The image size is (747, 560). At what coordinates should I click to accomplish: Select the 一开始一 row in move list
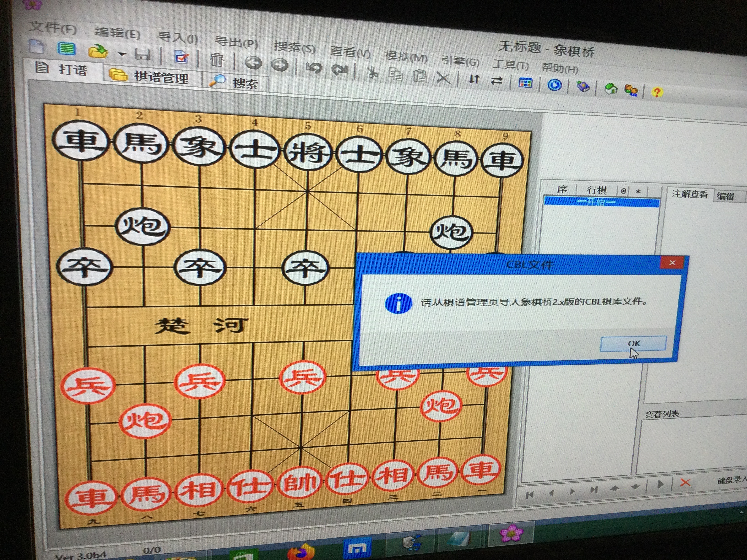coord(601,202)
